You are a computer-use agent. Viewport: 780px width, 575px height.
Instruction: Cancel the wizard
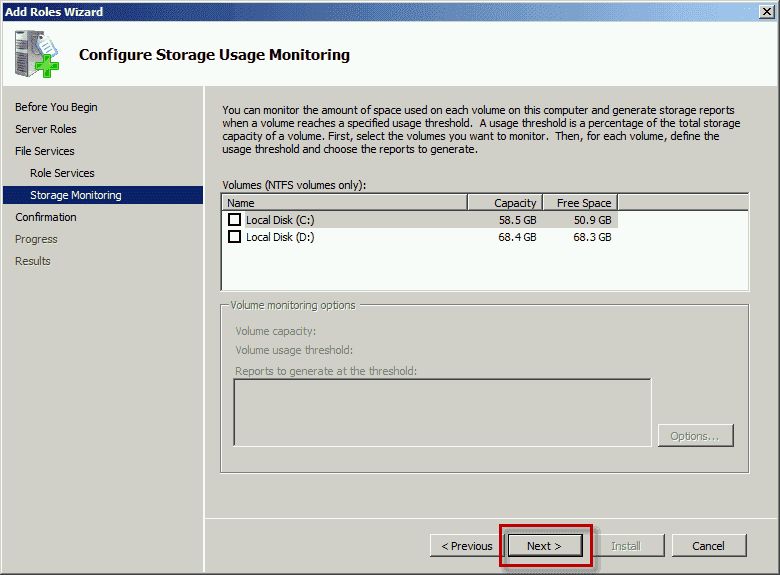(708, 546)
